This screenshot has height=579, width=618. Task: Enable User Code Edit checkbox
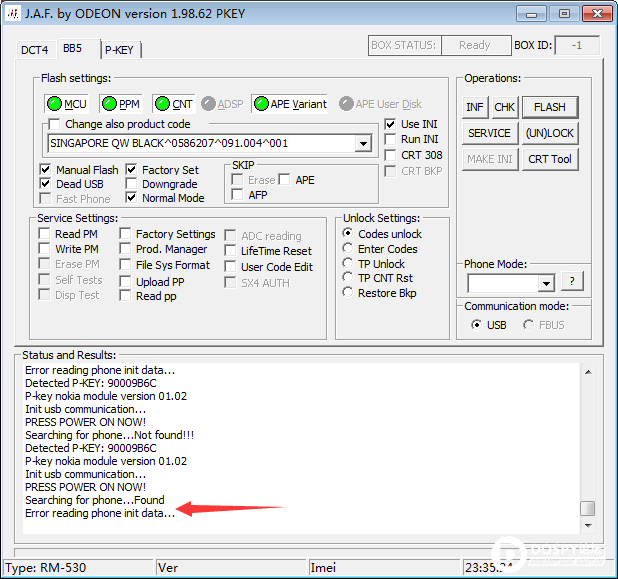[230, 267]
